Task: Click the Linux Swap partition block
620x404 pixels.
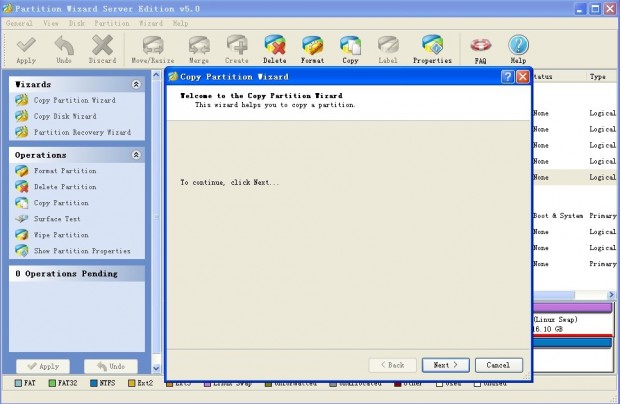Action: (x=573, y=319)
